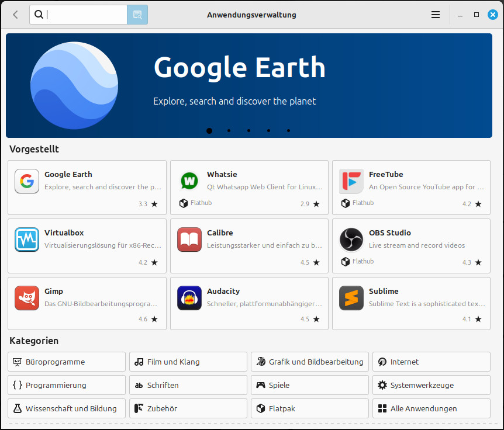Click the Wissenschaft und Bildung flask icon
504x430 pixels.
click(x=18, y=408)
